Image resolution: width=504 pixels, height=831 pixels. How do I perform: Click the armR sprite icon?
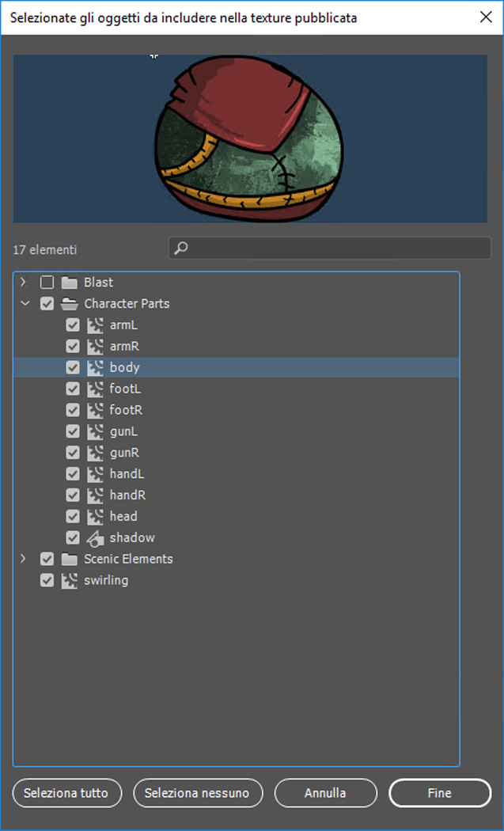[95, 346]
